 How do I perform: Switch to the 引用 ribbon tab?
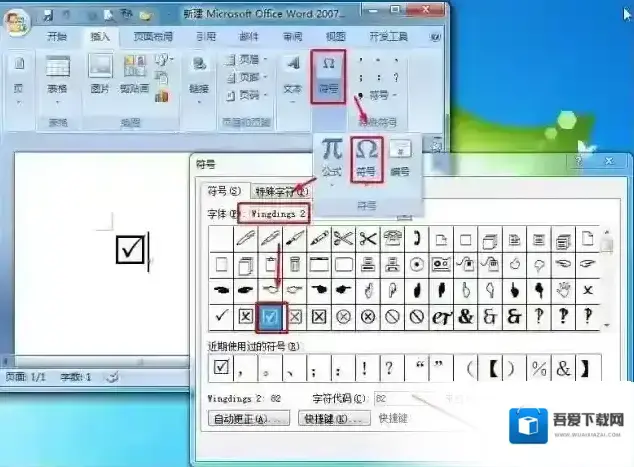pos(206,37)
